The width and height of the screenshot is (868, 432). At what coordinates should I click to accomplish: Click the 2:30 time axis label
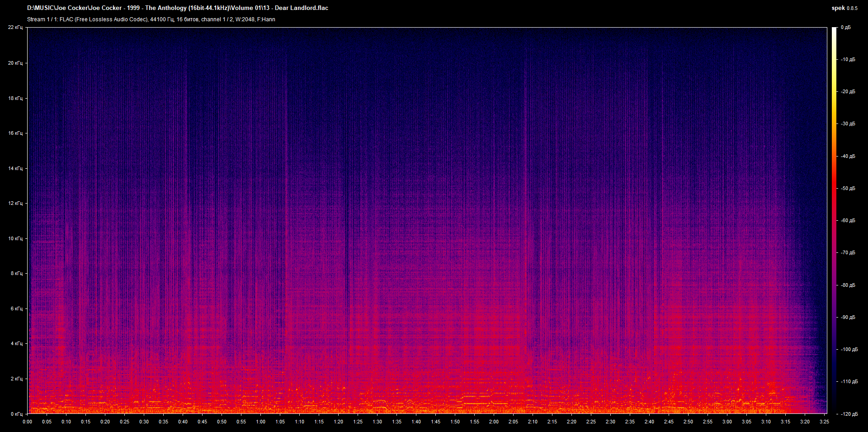pyautogui.click(x=610, y=422)
